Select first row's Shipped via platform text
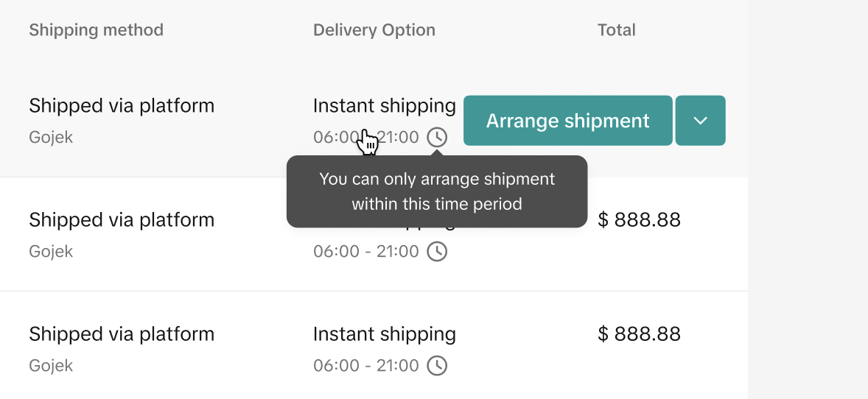Viewport: 868px width, 399px height. pos(122,106)
